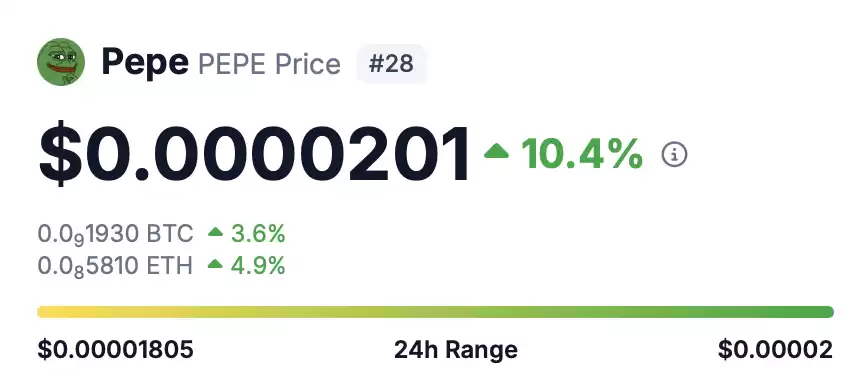Viewport: 866px width, 390px height.
Task: Click the up arrow next to 3.6%
Action: pos(215,233)
